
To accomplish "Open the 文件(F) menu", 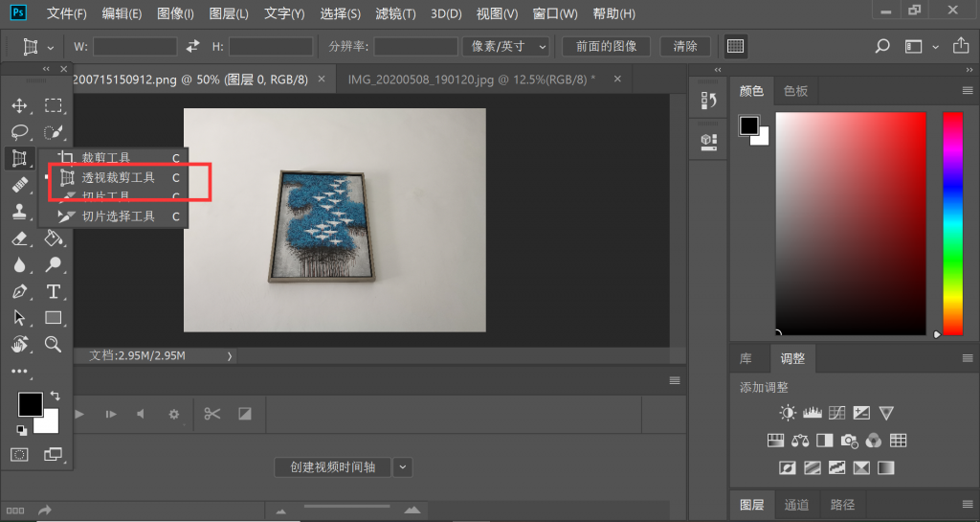I will coord(67,13).
